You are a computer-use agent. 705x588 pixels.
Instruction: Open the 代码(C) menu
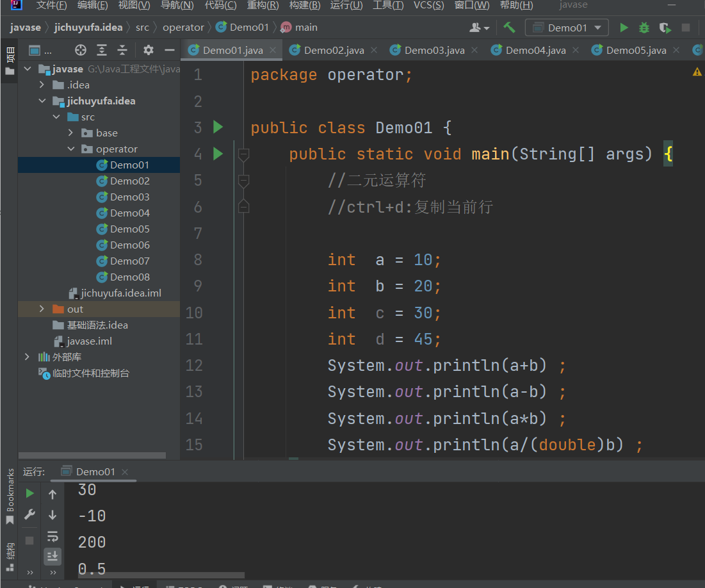tap(220, 5)
